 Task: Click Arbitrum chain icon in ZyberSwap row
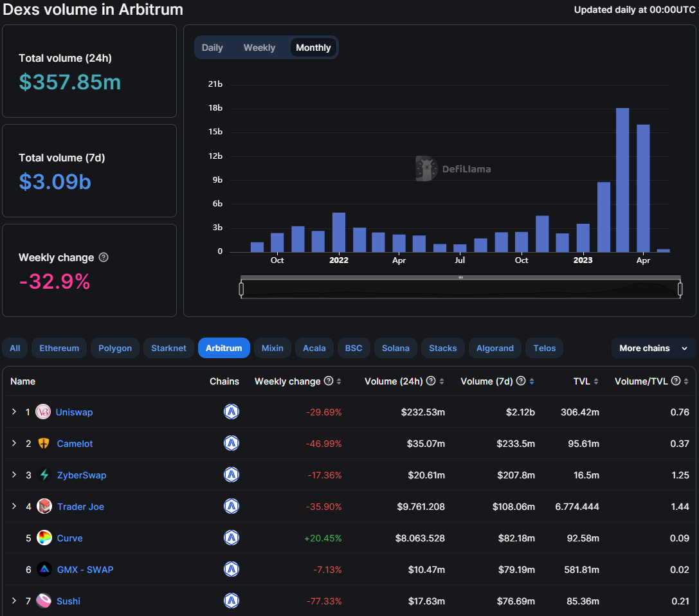click(231, 475)
